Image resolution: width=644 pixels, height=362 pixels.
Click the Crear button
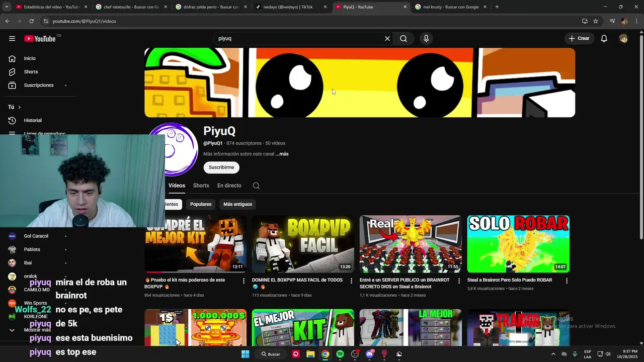point(579,39)
